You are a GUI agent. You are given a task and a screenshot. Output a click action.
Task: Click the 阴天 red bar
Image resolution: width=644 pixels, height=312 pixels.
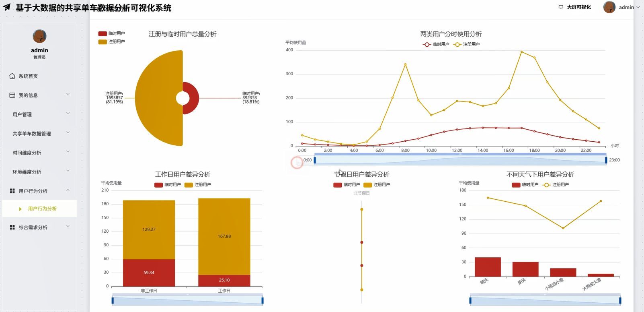pos(525,269)
